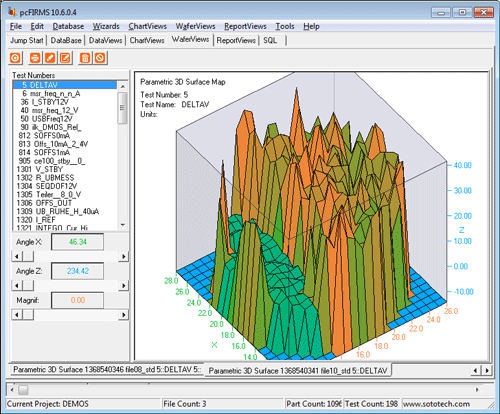This screenshot has height=414, width=500.
Task: Open the Wizards menu
Action: coord(106,26)
